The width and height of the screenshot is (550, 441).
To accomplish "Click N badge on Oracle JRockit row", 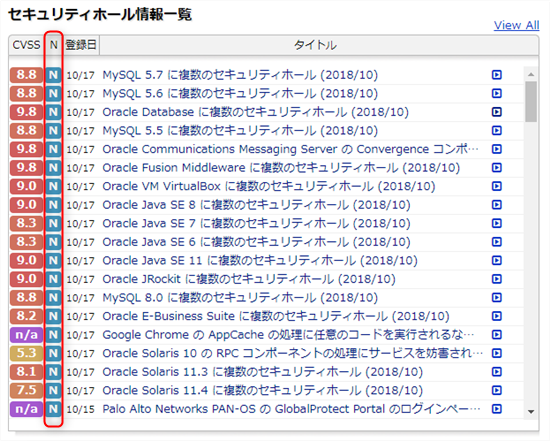I will pos(53,279).
